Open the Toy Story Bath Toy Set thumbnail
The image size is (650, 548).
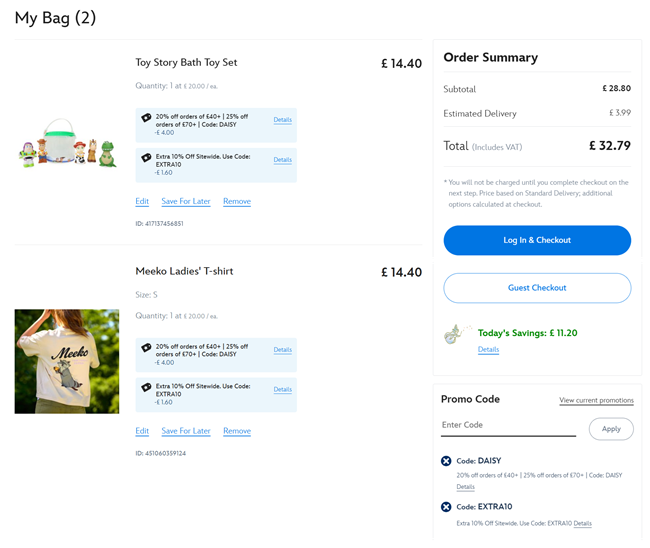pyautogui.click(x=67, y=145)
